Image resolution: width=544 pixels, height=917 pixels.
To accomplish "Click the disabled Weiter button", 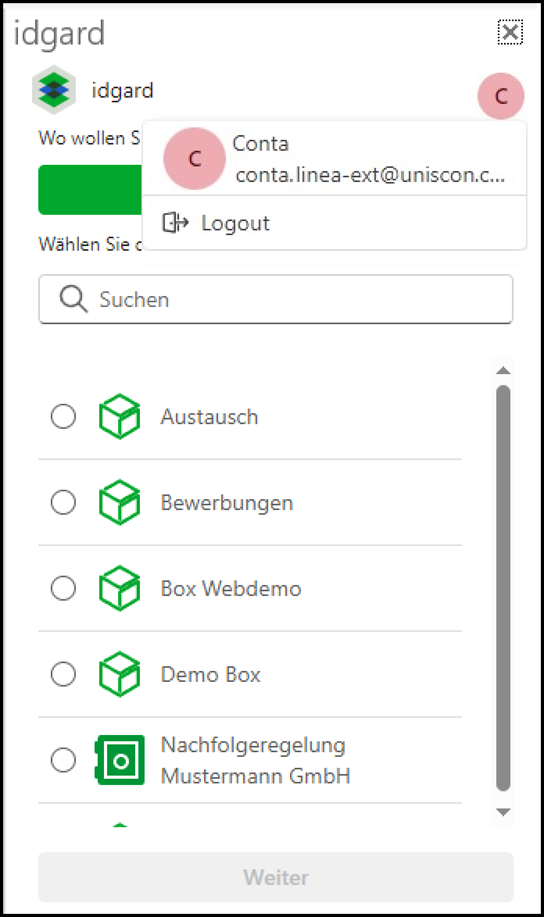I will pyautogui.click(x=276, y=877).
